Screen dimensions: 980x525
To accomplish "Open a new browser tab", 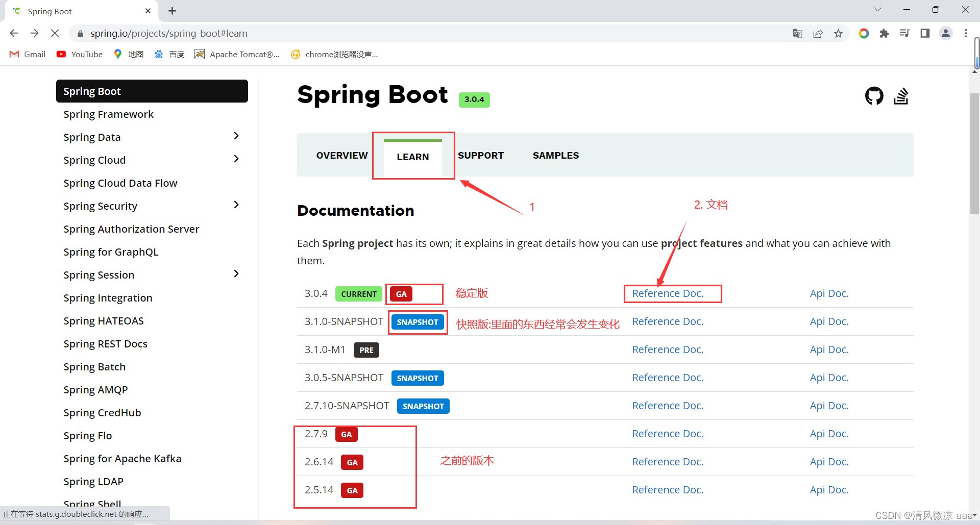I will (x=173, y=11).
